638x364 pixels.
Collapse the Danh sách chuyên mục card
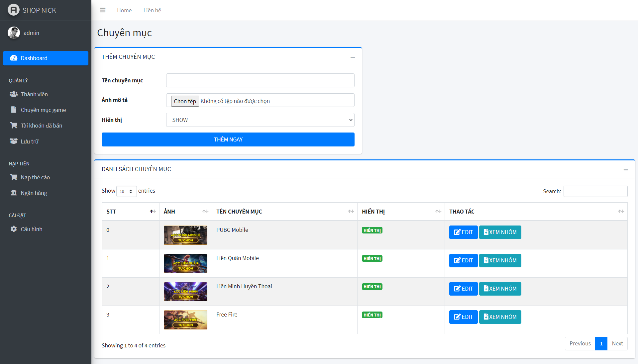point(625,170)
